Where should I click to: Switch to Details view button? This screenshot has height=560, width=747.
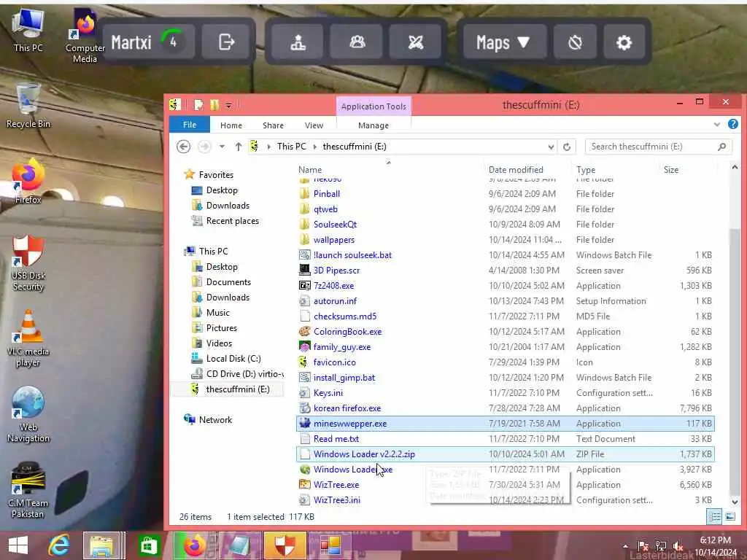pos(714,517)
